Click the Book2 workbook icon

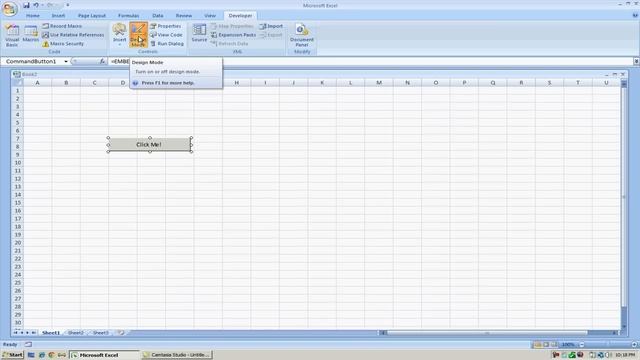pos(16,74)
